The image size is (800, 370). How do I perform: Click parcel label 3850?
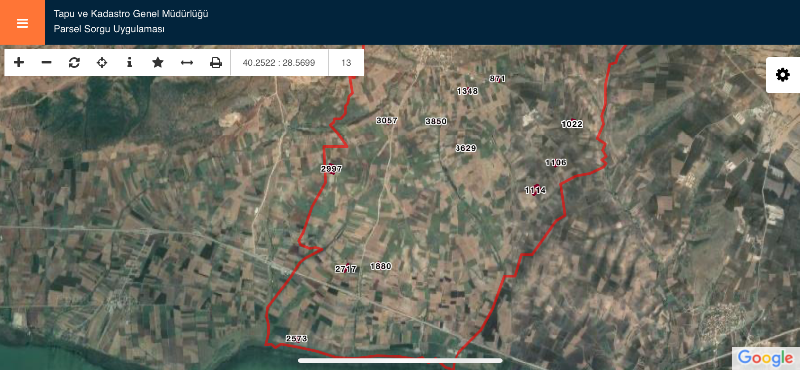(436, 121)
